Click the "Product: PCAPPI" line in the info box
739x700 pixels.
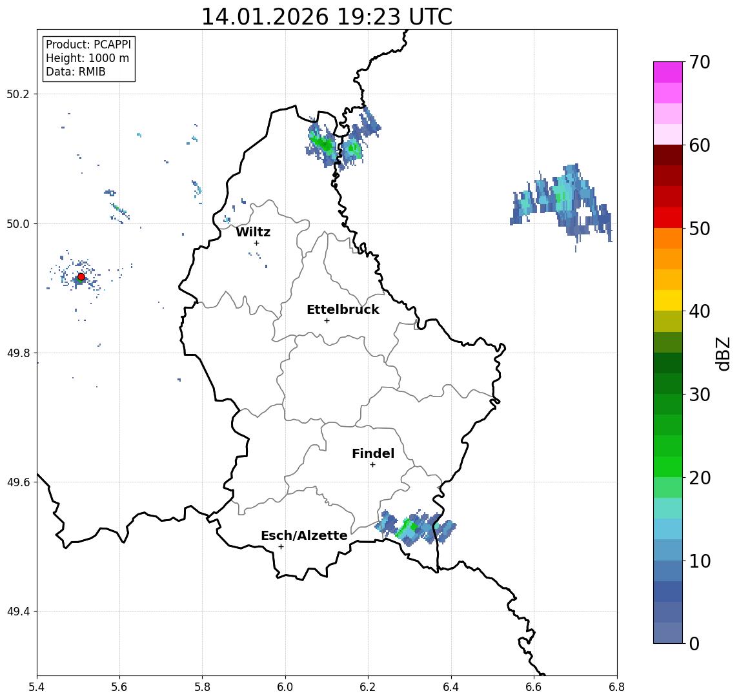tap(88, 45)
